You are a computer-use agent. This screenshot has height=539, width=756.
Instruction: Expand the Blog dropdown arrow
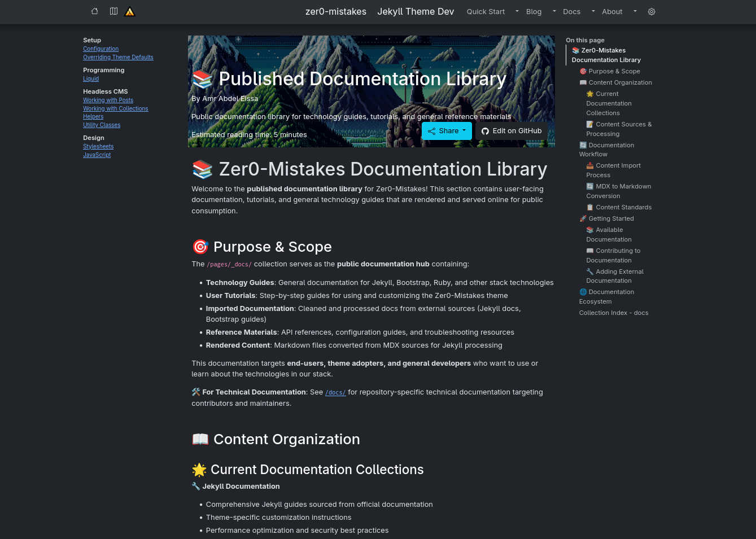tap(554, 11)
